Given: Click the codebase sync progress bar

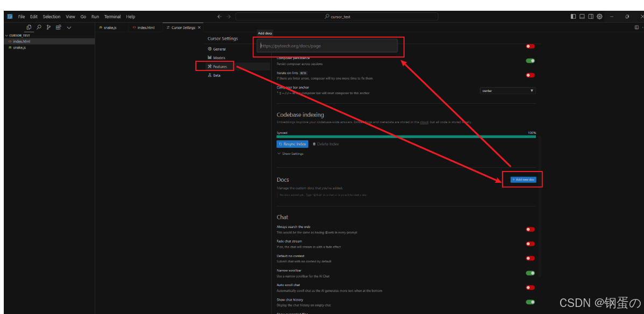Looking at the screenshot, I should coord(406,137).
